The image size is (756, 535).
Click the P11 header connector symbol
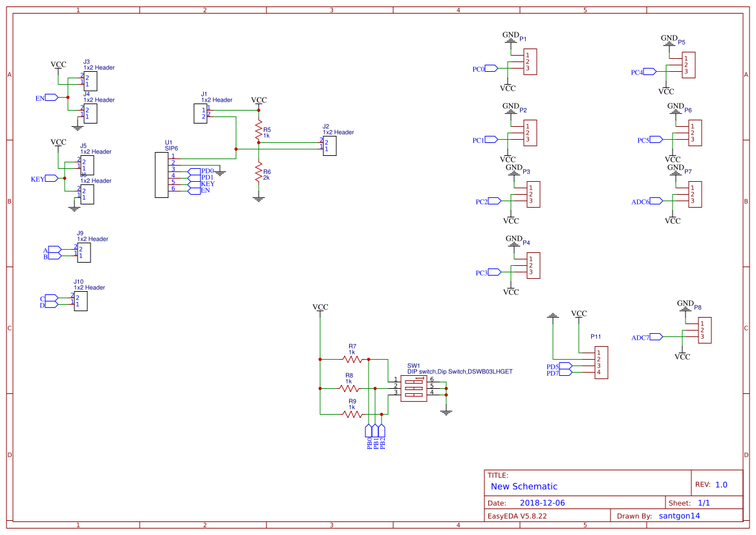600,362
